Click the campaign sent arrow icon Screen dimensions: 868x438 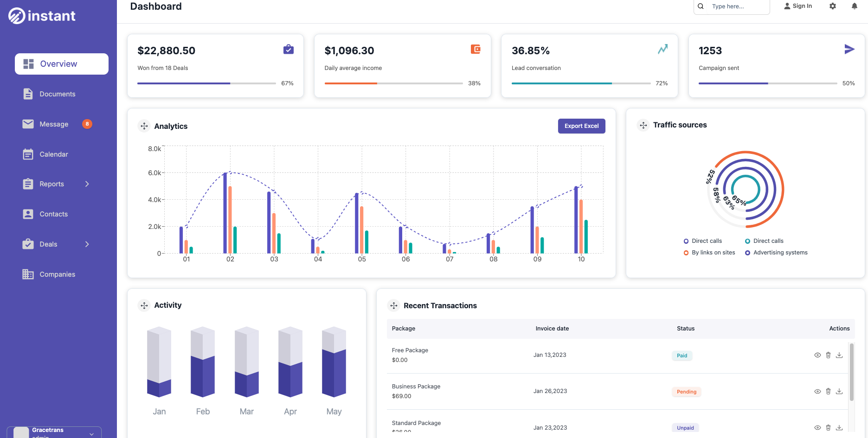[x=849, y=49]
